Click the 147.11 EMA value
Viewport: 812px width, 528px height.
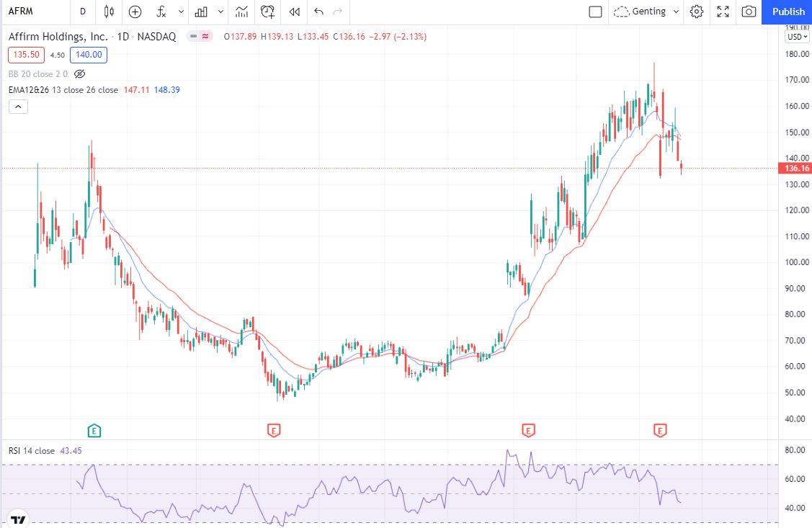point(136,90)
